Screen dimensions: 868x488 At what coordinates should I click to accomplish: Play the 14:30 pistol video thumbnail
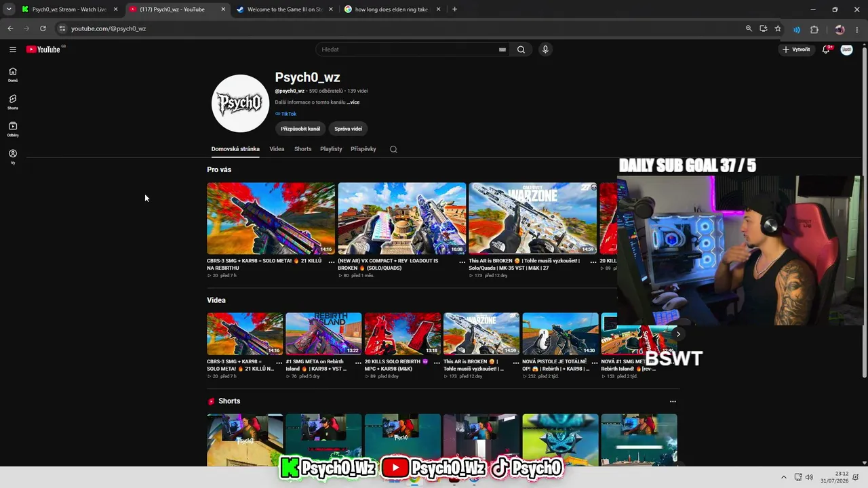click(560, 333)
